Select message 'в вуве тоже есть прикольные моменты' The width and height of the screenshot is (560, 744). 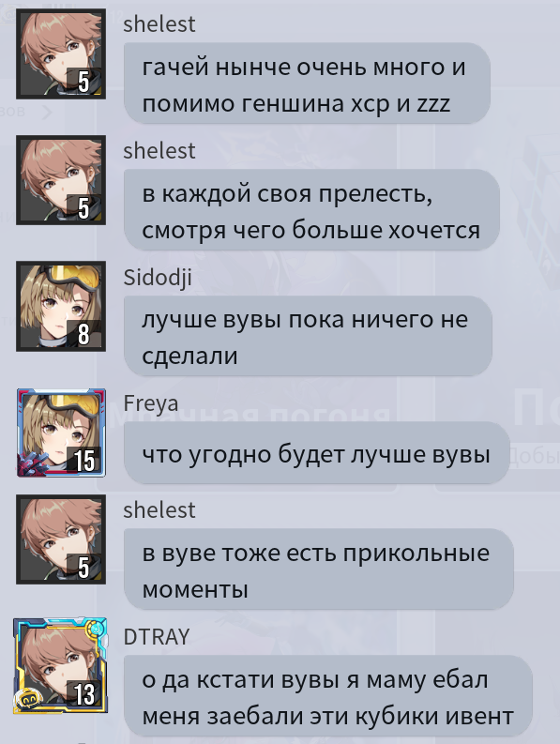318,569
